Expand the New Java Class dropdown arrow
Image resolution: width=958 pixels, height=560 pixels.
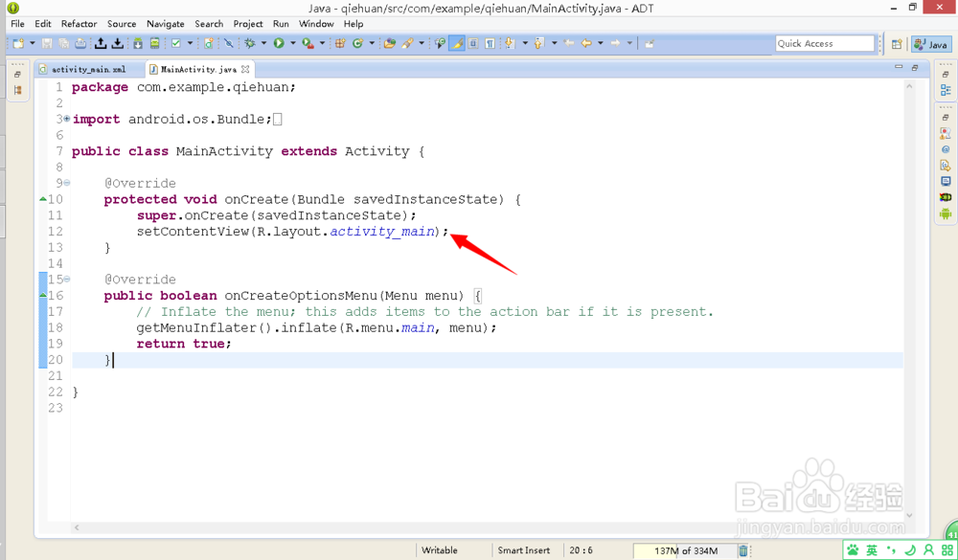point(372,43)
